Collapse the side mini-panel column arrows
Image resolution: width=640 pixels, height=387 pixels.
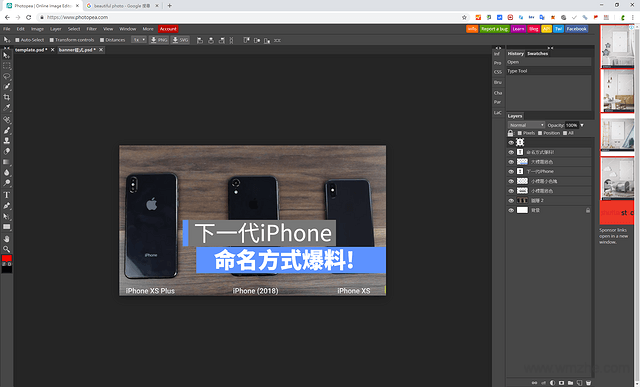(x=498, y=48)
